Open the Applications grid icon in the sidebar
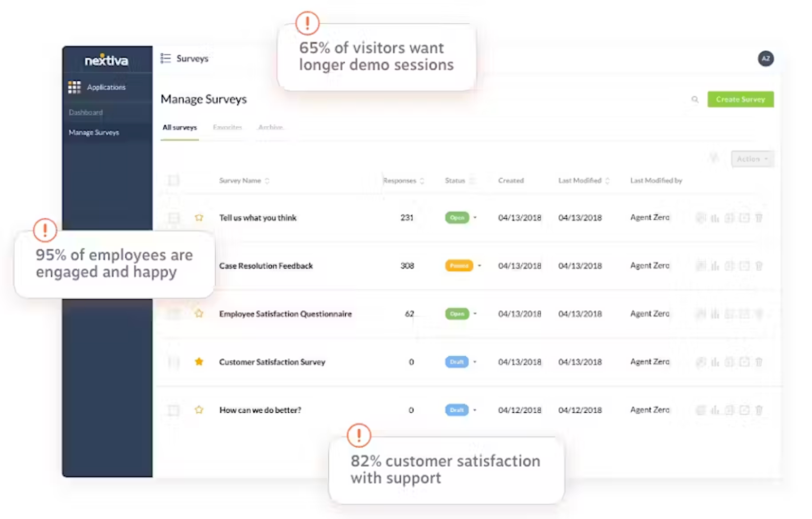Screen dimensions: 812x519 tap(75, 87)
